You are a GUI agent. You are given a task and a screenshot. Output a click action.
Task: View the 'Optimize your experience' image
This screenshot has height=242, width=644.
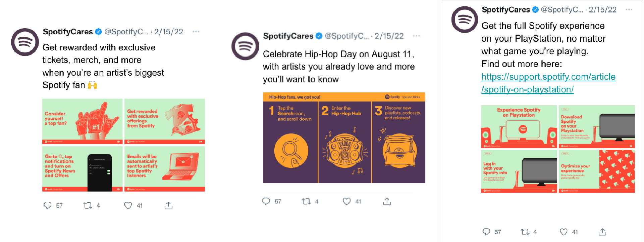[x=597, y=171]
